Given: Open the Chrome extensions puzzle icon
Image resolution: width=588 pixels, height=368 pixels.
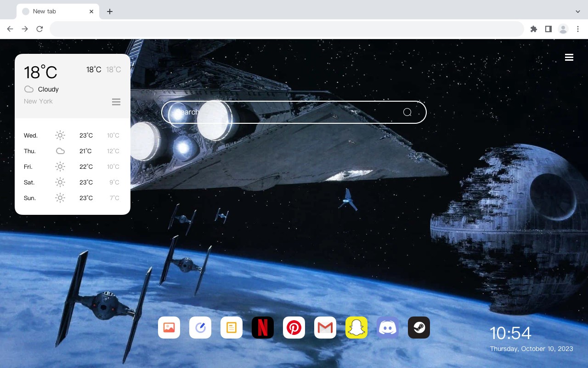Looking at the screenshot, I should pyautogui.click(x=533, y=29).
